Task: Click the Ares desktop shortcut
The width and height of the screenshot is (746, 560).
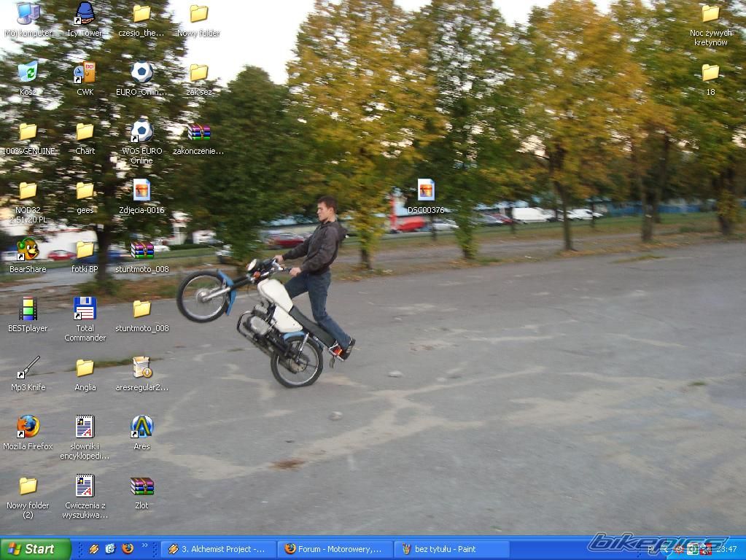Action: (141, 427)
